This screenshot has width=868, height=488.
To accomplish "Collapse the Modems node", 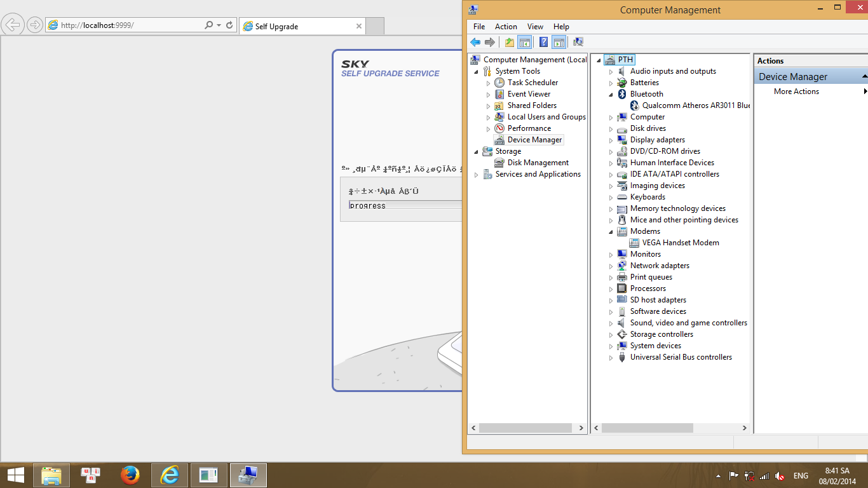I will (x=611, y=232).
